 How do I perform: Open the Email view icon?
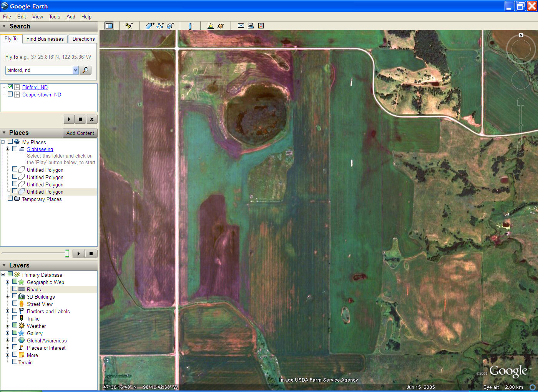pos(241,26)
